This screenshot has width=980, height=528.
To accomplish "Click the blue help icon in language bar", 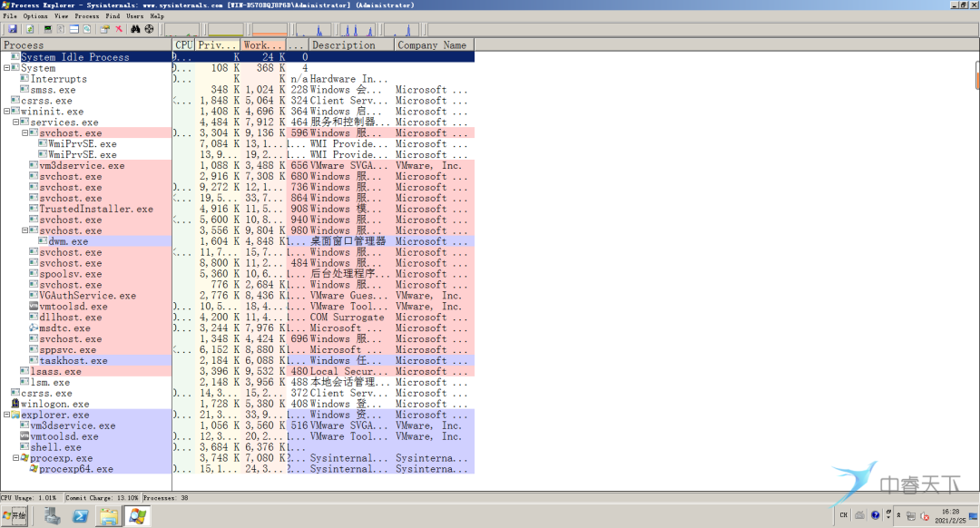I will (x=875, y=515).
